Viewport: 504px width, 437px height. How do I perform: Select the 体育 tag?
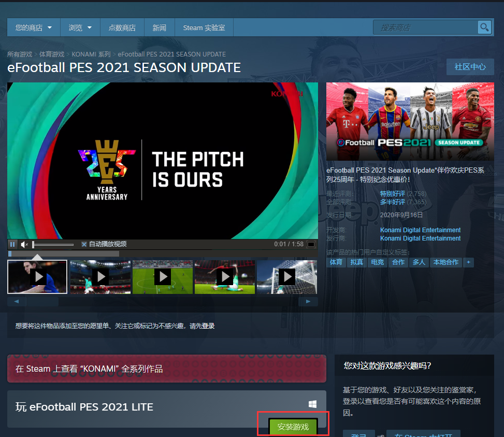tap(336, 262)
